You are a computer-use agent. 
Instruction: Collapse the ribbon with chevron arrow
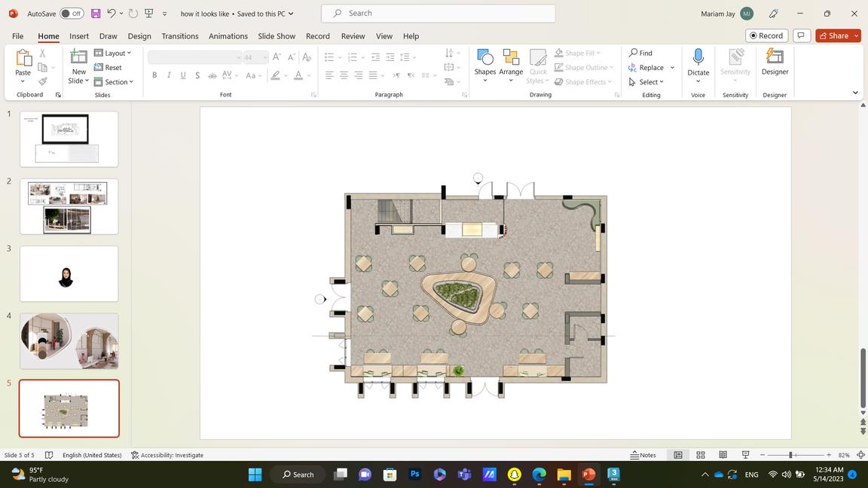click(x=855, y=93)
